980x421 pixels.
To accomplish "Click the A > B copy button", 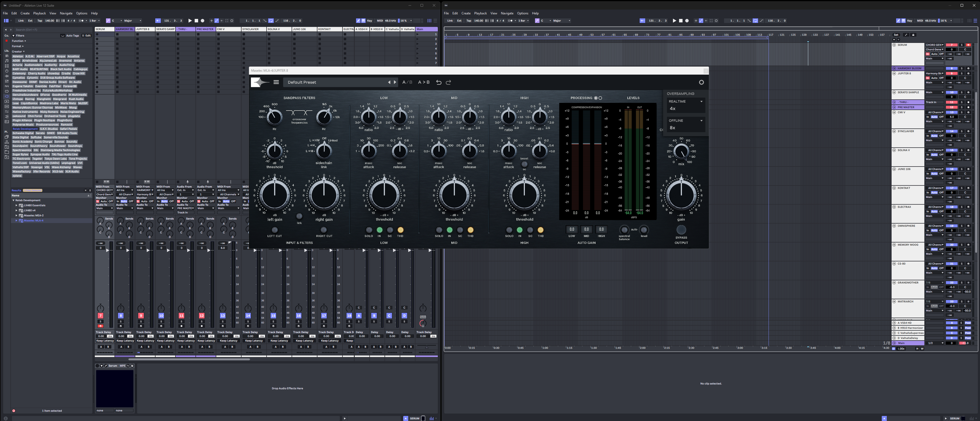I will click(x=423, y=82).
